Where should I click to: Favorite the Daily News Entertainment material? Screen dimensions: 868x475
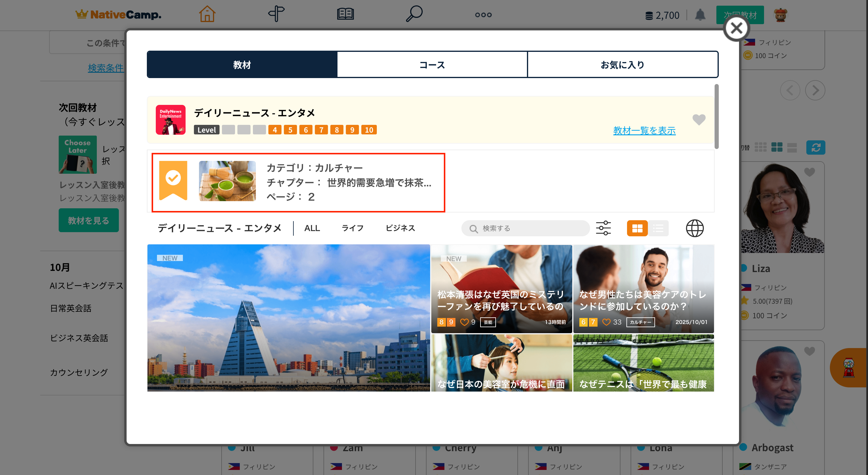point(699,119)
